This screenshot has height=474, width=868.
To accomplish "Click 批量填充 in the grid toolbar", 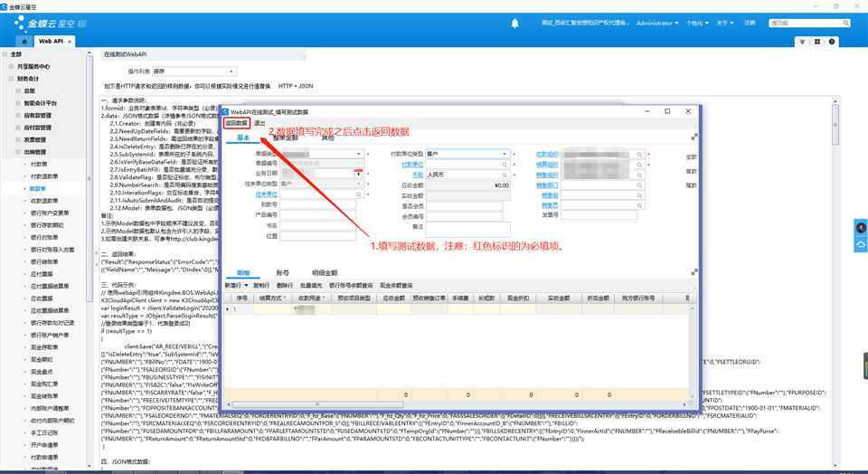I will coord(310,285).
